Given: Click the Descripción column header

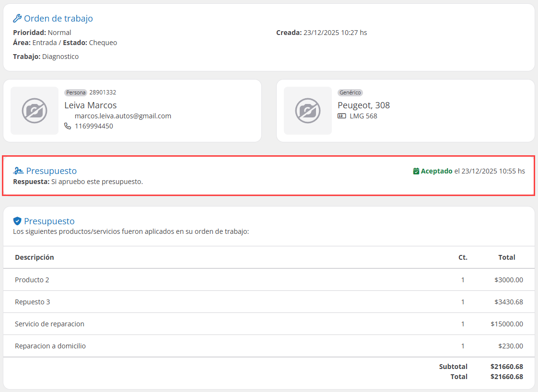Looking at the screenshot, I should pos(35,257).
